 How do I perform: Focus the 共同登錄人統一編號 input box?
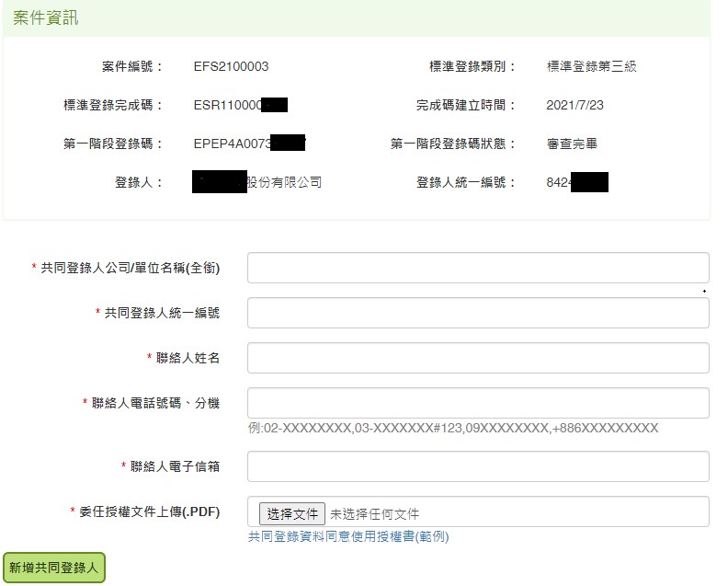pyautogui.click(x=478, y=313)
